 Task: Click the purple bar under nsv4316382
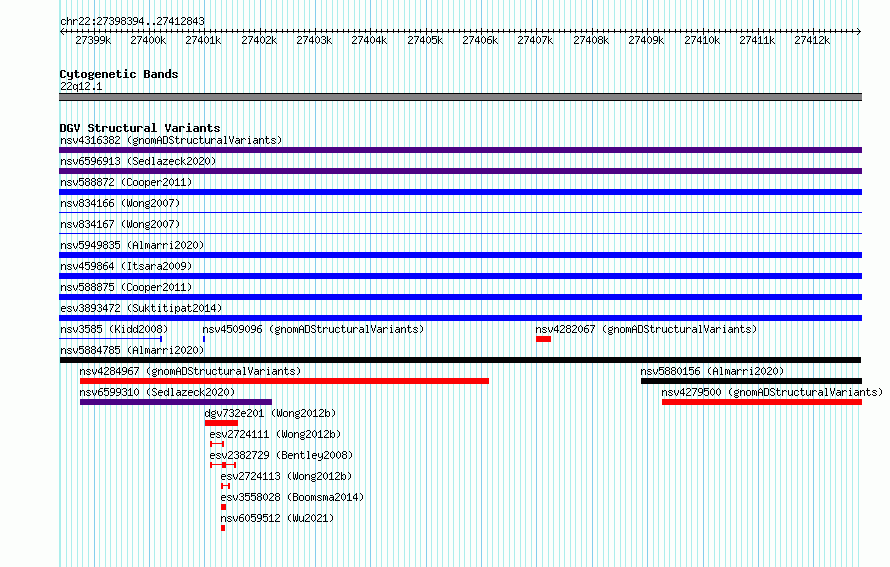click(x=460, y=150)
